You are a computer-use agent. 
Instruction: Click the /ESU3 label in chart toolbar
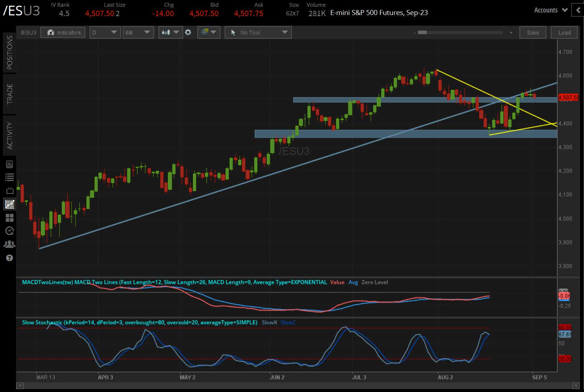pyautogui.click(x=28, y=33)
